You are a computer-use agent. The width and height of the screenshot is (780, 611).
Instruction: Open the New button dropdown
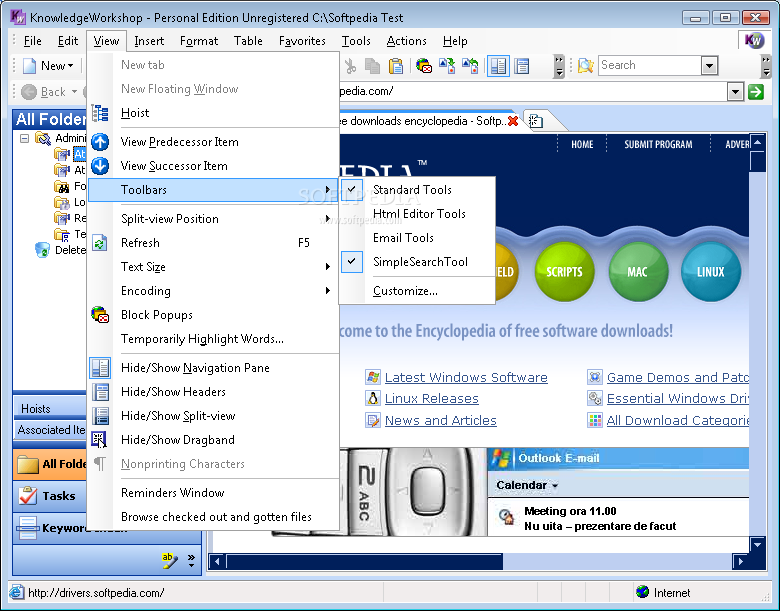(71, 66)
